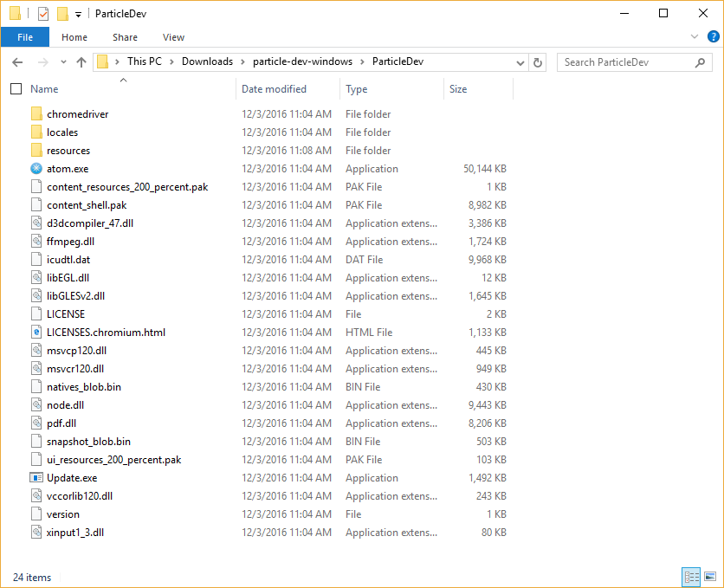
Task: Refresh the ParticleDev folder view
Action: click(538, 62)
